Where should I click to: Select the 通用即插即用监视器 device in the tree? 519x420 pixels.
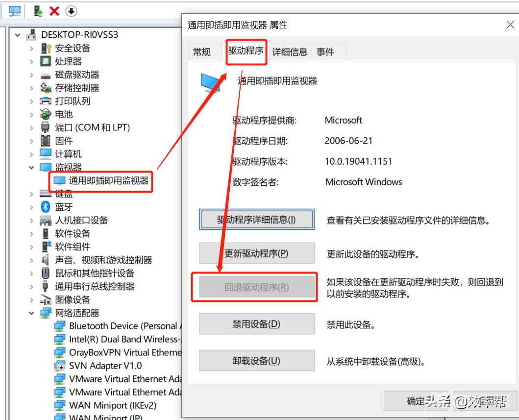click(108, 181)
